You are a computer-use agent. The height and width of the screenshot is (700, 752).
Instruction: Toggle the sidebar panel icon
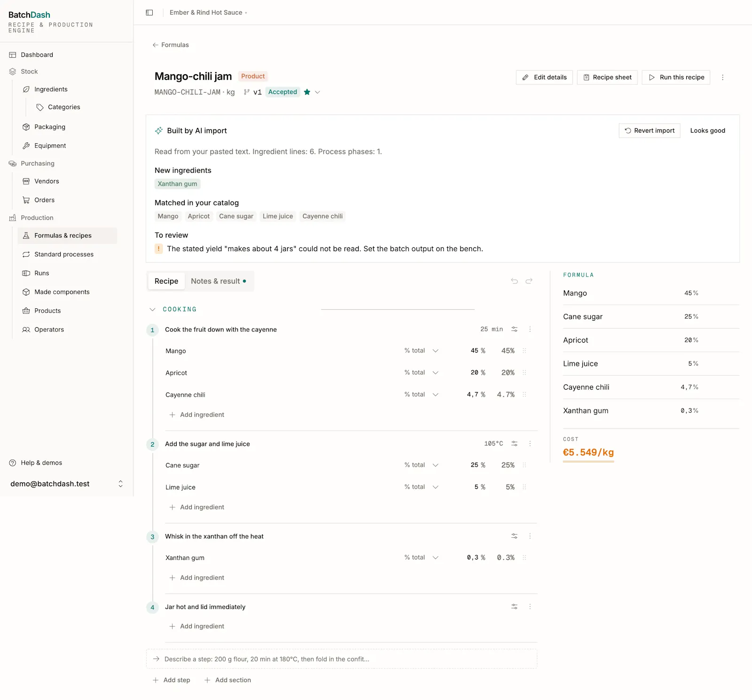coord(149,13)
